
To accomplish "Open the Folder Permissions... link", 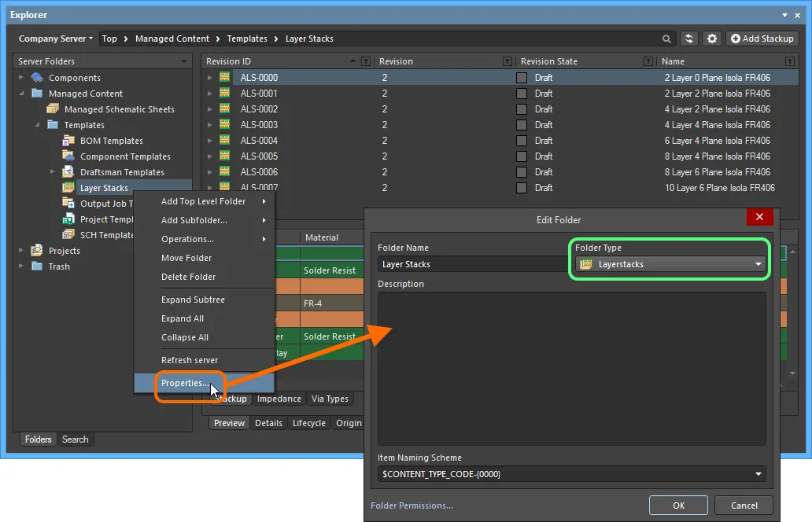I will (x=412, y=505).
